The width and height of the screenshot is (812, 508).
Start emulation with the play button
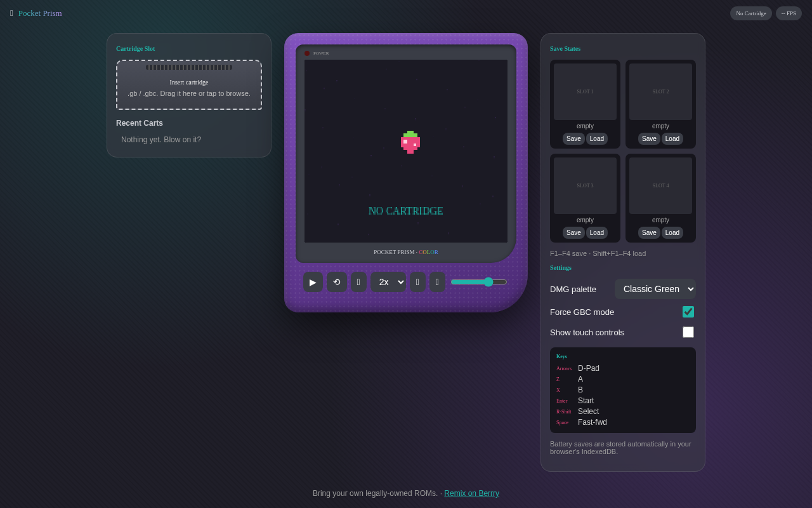313,282
